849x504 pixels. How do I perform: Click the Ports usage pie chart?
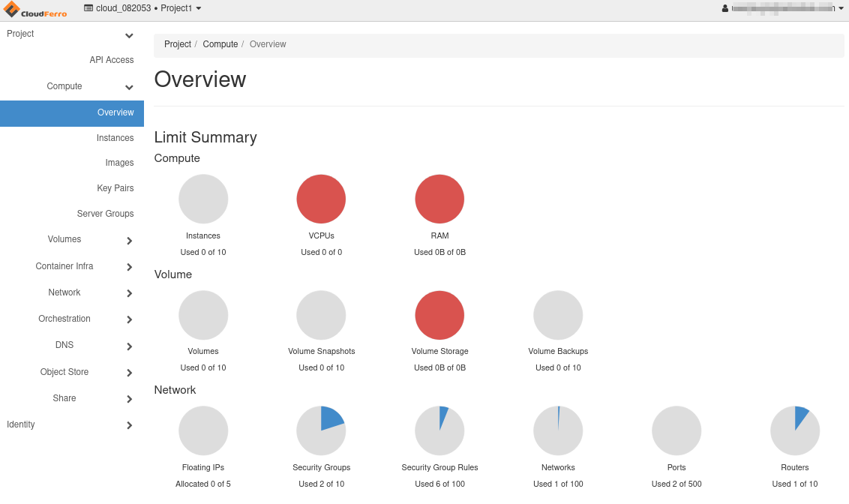(676, 431)
